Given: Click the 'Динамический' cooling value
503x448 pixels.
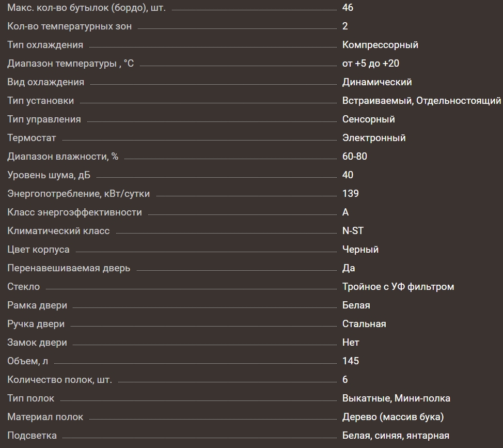Looking at the screenshot, I should point(377,82).
